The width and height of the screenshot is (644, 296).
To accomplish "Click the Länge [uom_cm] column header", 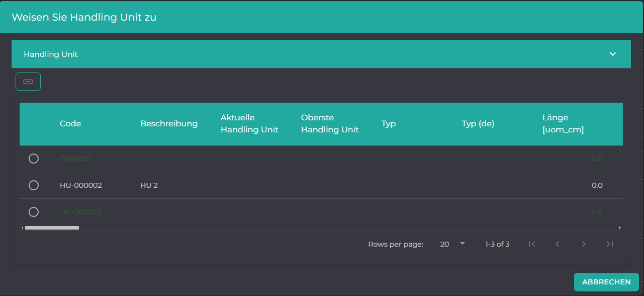I will [x=563, y=124].
